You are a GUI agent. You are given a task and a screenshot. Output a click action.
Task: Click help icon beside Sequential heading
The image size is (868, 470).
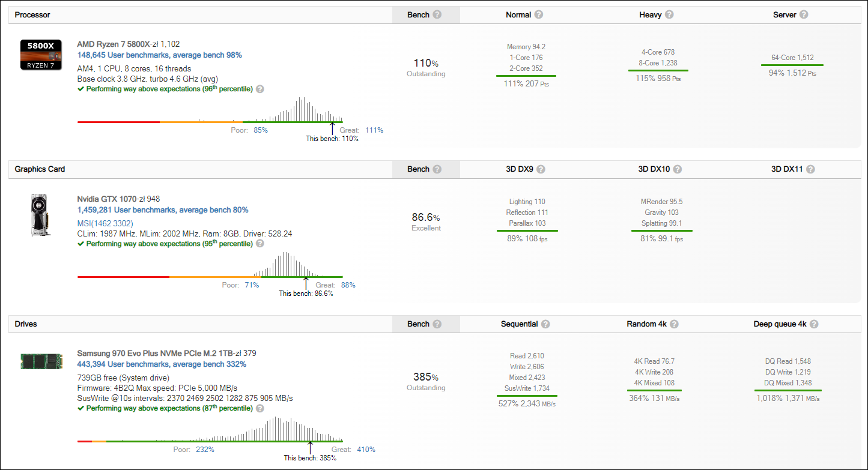[x=545, y=324]
